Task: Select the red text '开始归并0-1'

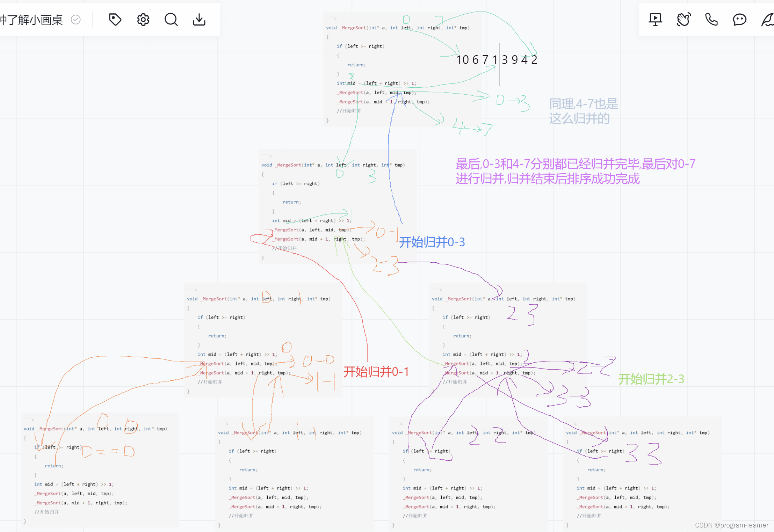Action: click(376, 372)
